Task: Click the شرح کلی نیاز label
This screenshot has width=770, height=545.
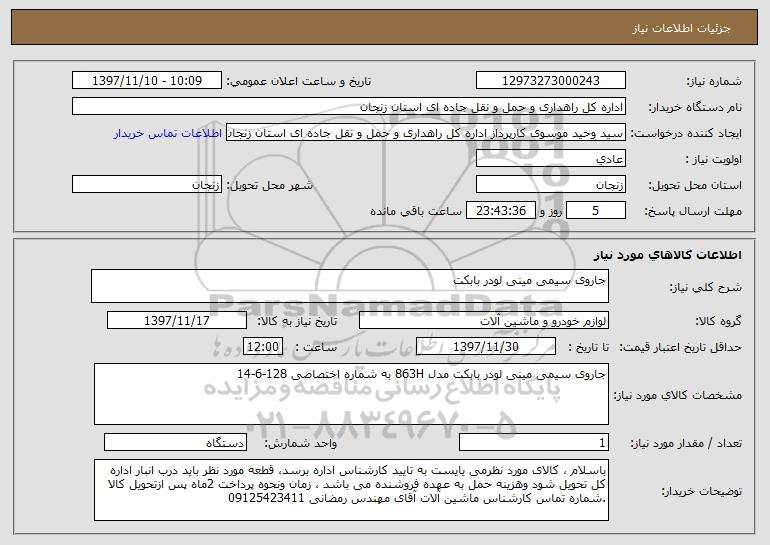Action: coord(706,287)
